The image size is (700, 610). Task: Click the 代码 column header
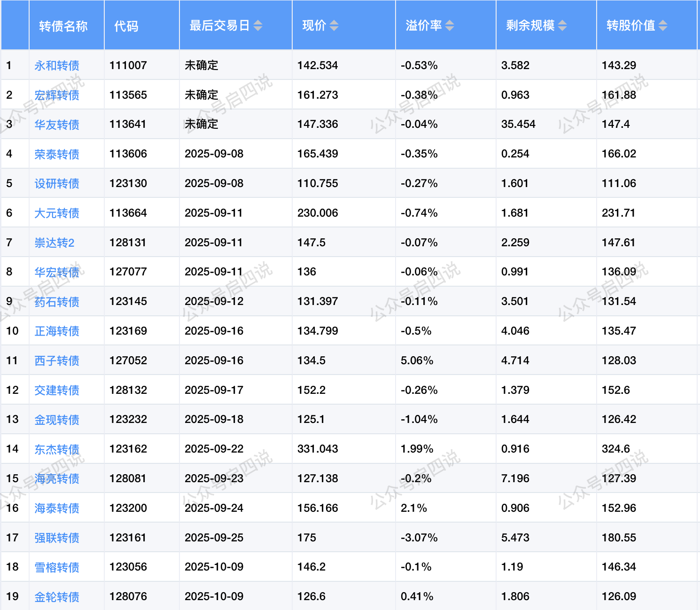126,26
